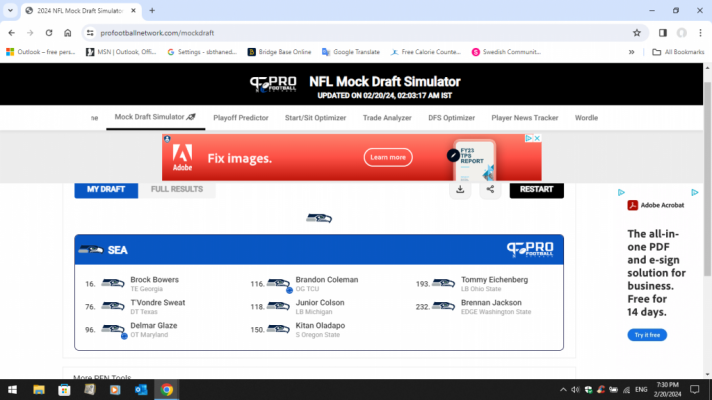The image size is (712, 400).
Task: Open MSN bookmark in bookmarks bar
Action: 121,52
